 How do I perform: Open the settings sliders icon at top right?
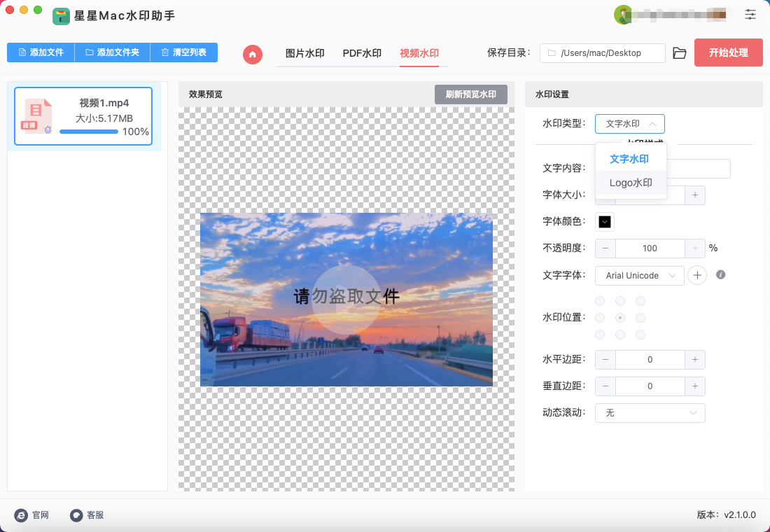[750, 14]
